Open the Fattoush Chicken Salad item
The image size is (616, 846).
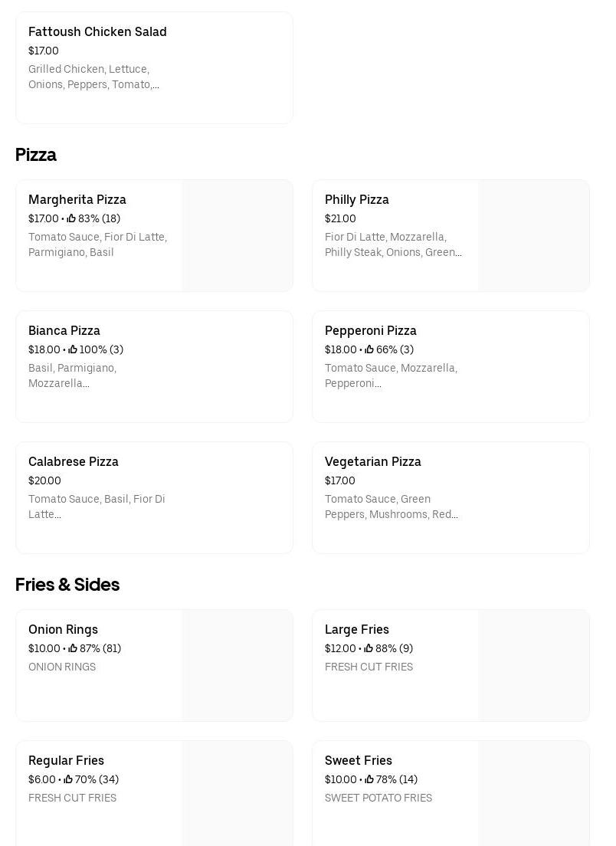tap(97, 31)
